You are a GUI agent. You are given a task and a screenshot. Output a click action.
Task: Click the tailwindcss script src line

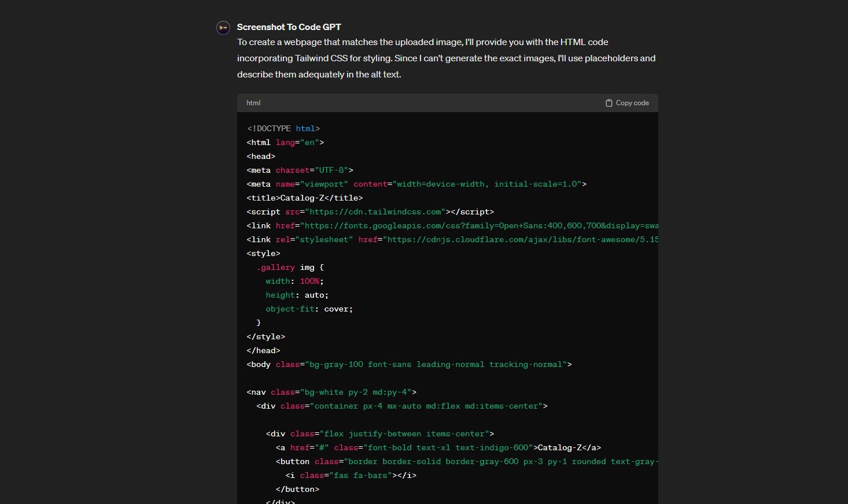370,212
